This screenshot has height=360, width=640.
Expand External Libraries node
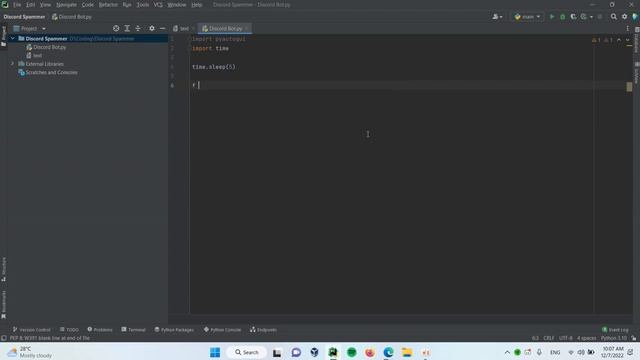coord(13,64)
